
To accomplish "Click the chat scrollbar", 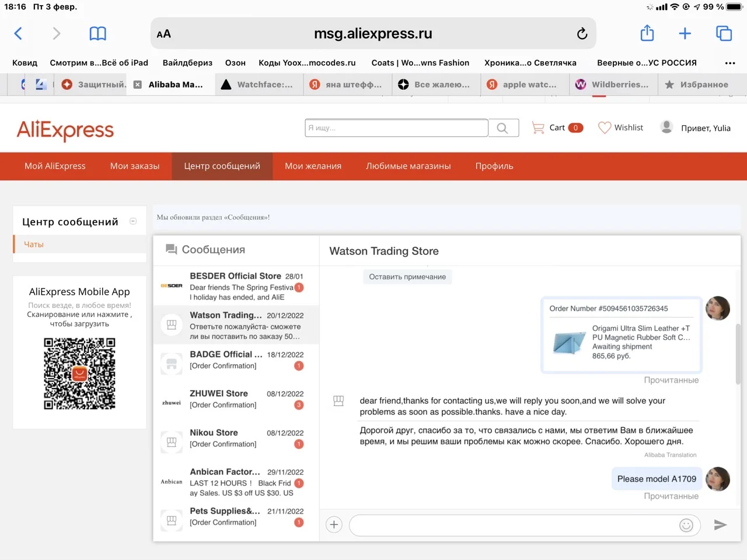I will pyautogui.click(x=738, y=353).
